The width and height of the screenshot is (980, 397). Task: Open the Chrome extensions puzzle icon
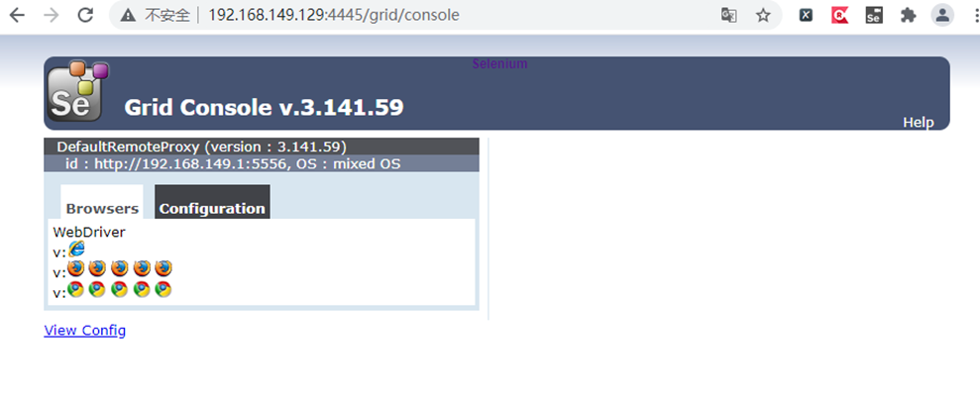(908, 15)
